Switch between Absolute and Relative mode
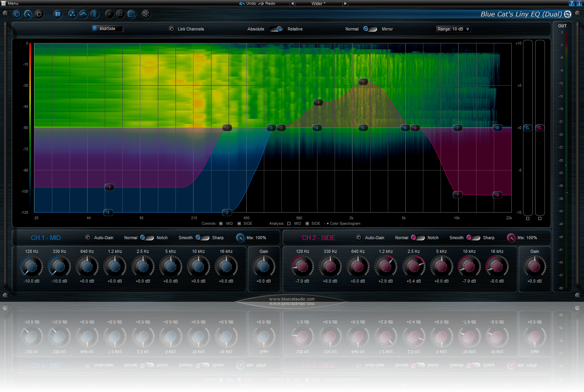Screen dimensions: 584x392 click(276, 29)
